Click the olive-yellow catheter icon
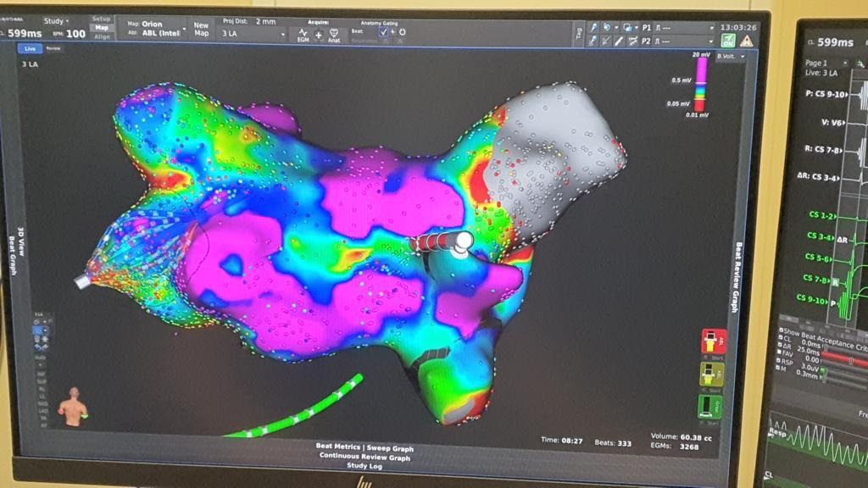Image resolution: width=868 pixels, height=488 pixels. coord(711,374)
